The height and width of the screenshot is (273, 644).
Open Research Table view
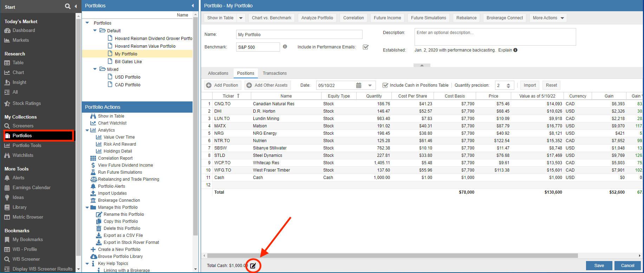coord(14,63)
